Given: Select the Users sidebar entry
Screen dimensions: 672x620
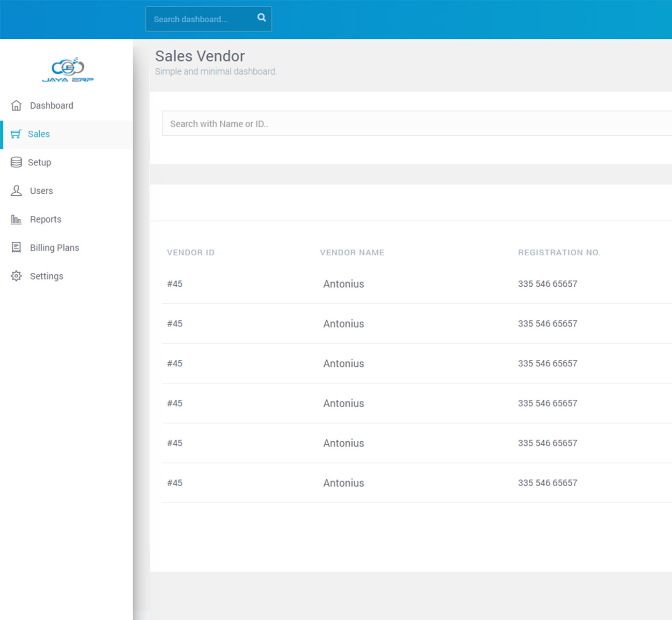Looking at the screenshot, I should (41, 191).
